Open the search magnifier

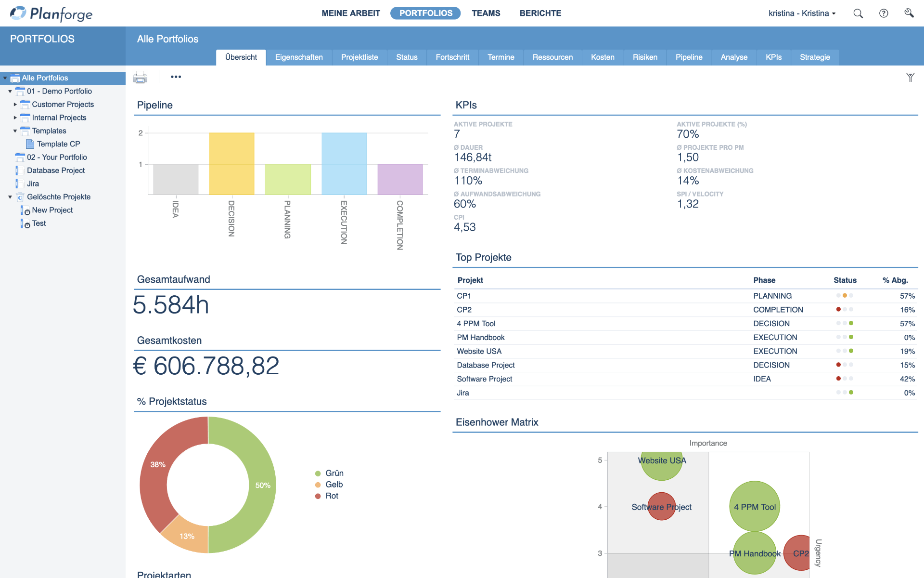click(858, 13)
